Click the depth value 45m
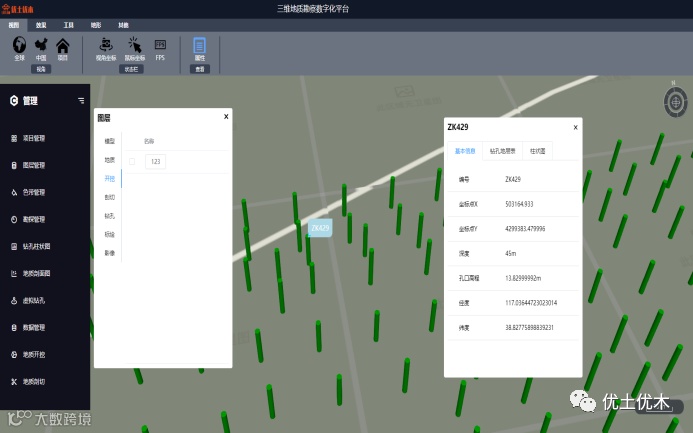Screen dimensions: 693x433 coord(510,254)
